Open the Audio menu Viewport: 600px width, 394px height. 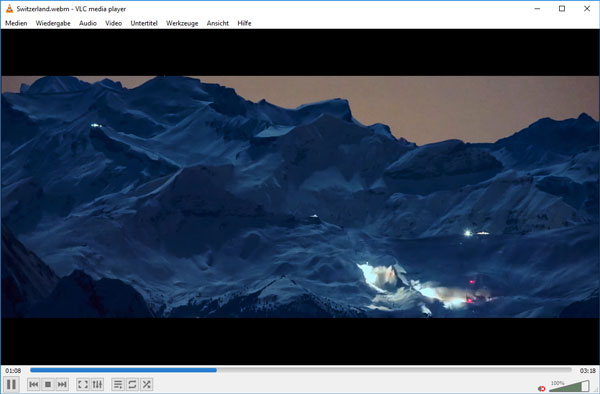88,23
